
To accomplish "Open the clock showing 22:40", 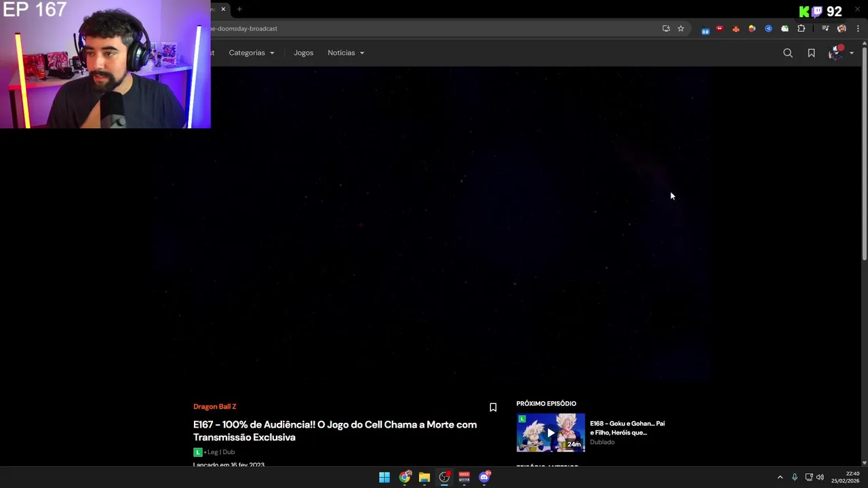I will 846,477.
